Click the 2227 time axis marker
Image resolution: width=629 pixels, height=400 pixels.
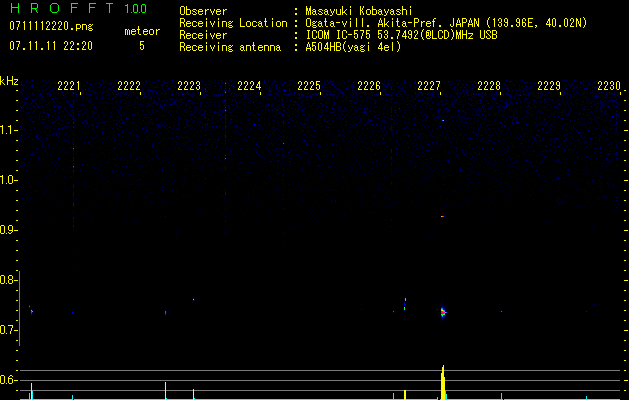(x=429, y=86)
